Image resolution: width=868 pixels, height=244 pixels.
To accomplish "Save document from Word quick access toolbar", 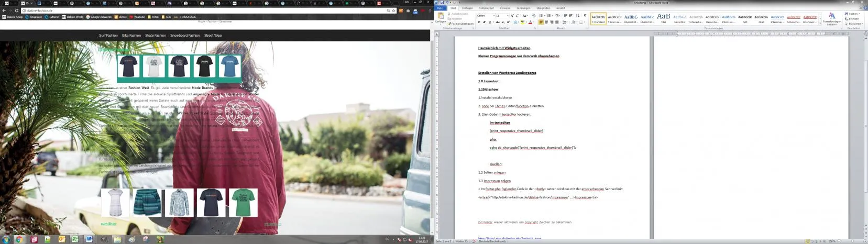I will [x=442, y=3].
